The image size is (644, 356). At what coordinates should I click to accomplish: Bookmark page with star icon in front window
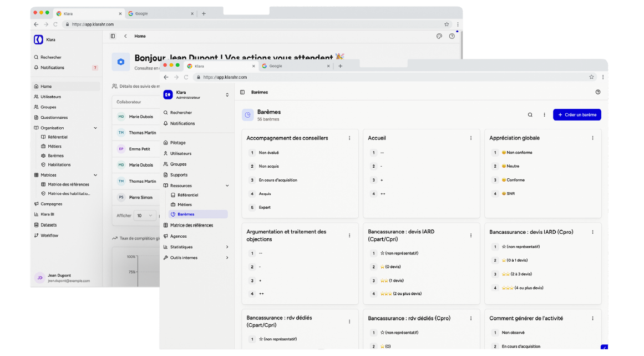coord(591,77)
